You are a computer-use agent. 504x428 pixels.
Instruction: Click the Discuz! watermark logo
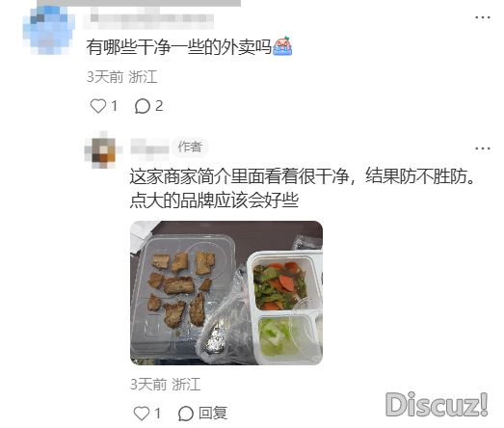click(437, 404)
